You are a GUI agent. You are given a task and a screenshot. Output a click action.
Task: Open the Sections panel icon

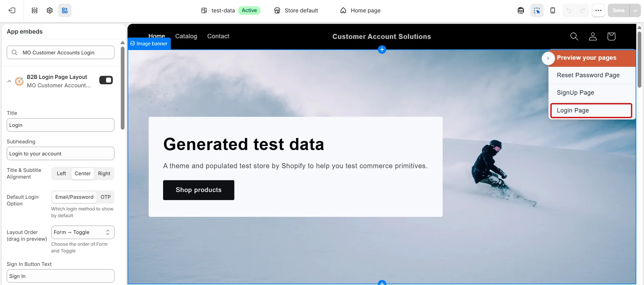click(35, 10)
